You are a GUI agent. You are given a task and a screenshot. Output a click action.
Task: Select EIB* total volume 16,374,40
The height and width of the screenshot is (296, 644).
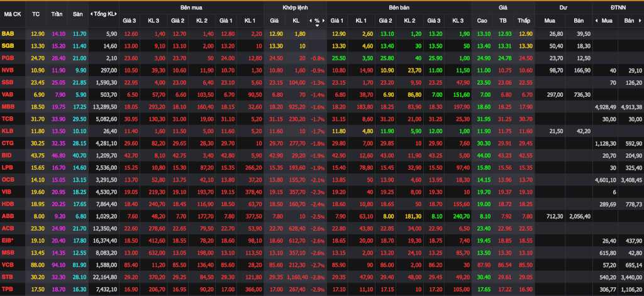tap(105, 240)
